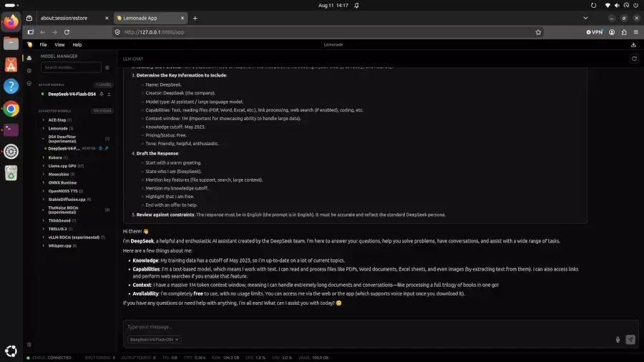The width and height of the screenshot is (644, 362).
Task: Close the about:sessionrestore tab
Action: click(x=107, y=18)
